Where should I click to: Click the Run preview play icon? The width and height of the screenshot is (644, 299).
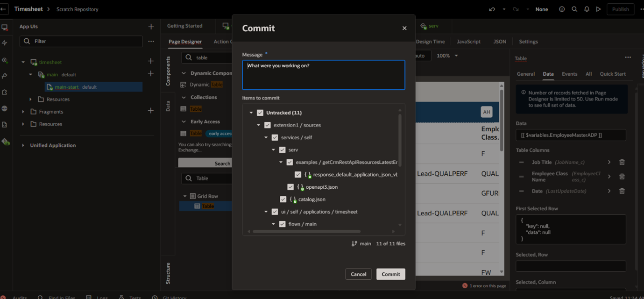tap(598, 9)
